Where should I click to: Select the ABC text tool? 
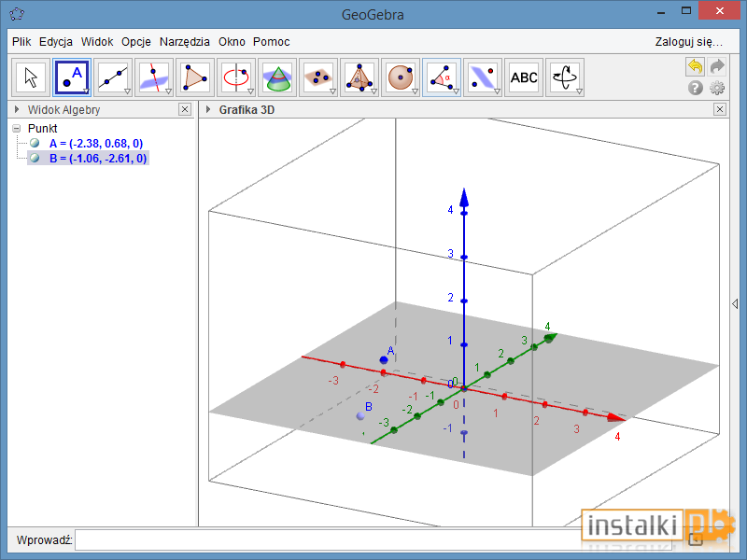coord(524,77)
